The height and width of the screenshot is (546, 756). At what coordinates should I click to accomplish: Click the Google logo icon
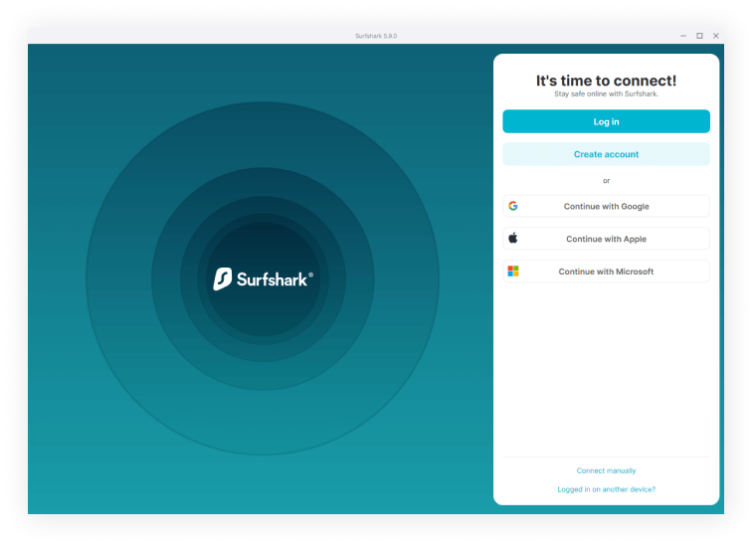point(513,206)
